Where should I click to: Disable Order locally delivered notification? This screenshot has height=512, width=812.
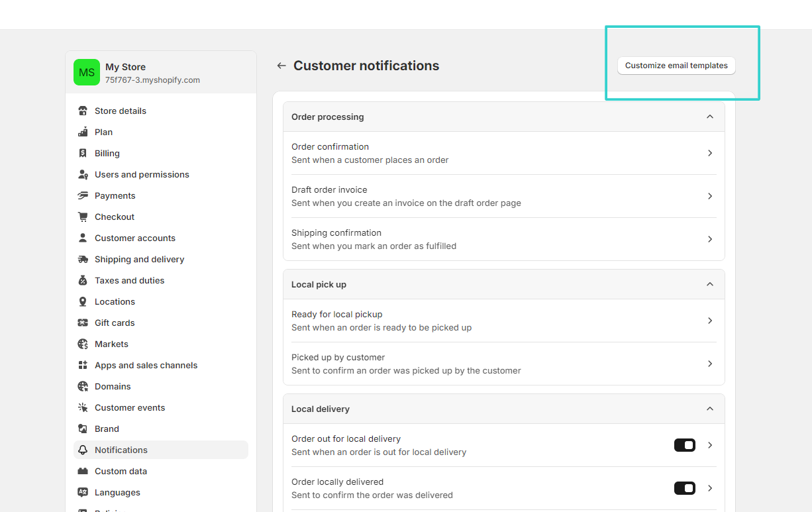[684, 488]
